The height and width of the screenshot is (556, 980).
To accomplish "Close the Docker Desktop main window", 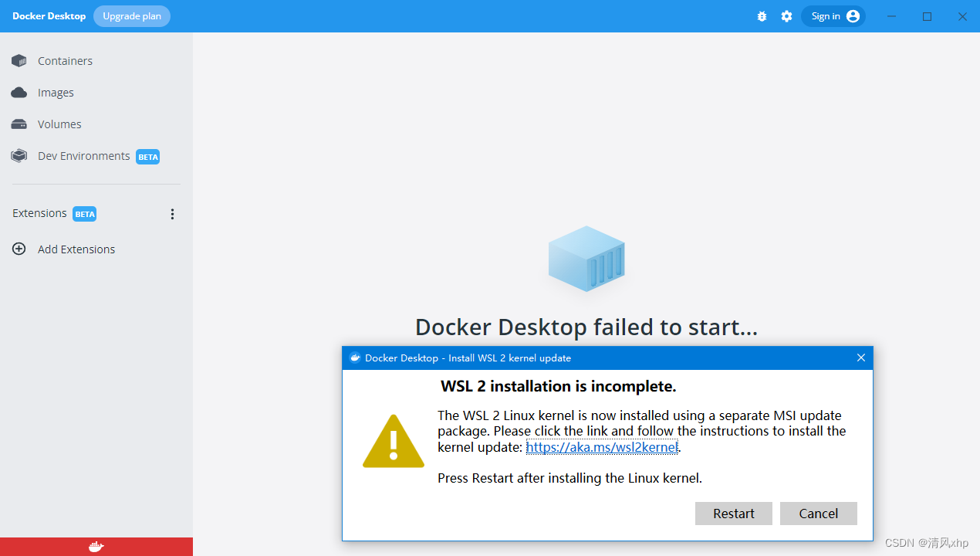I will point(963,16).
